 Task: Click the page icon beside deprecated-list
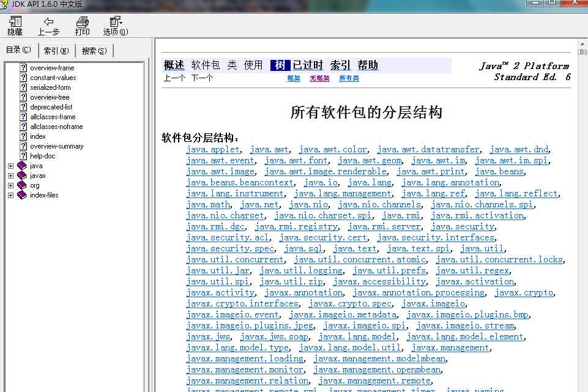pos(23,106)
